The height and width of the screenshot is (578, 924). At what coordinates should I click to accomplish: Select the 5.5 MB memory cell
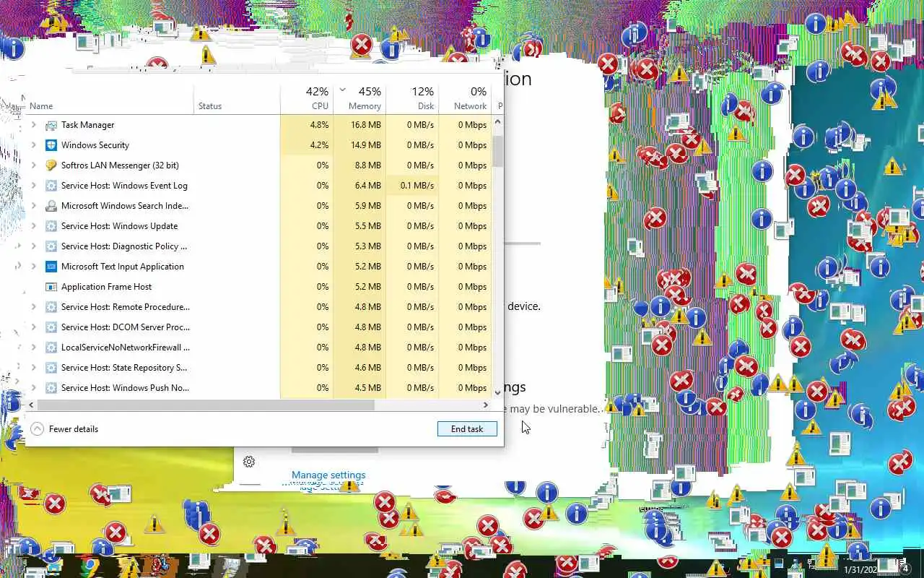[x=359, y=226]
